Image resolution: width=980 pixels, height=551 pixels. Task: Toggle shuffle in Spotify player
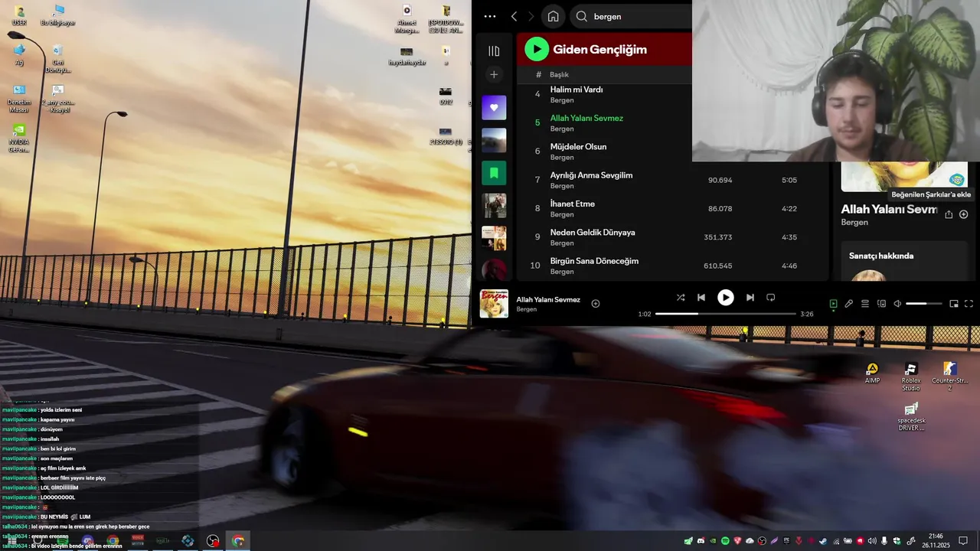(x=681, y=298)
